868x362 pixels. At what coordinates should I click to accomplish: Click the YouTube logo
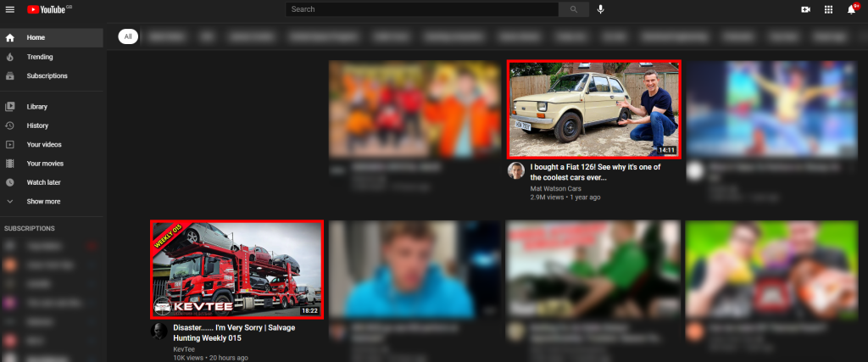pyautogui.click(x=48, y=9)
